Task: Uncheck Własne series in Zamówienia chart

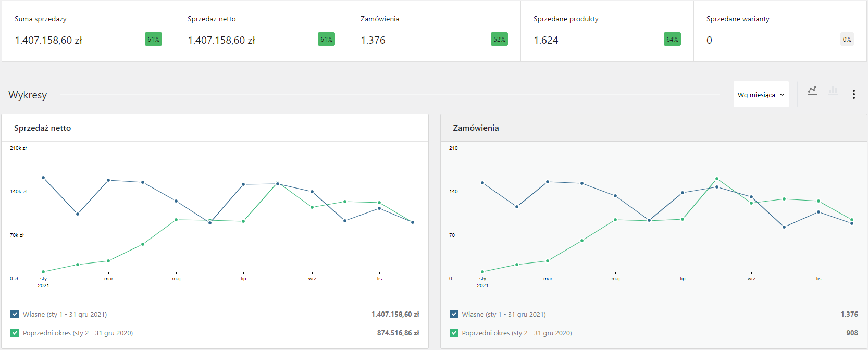Action: [454, 314]
